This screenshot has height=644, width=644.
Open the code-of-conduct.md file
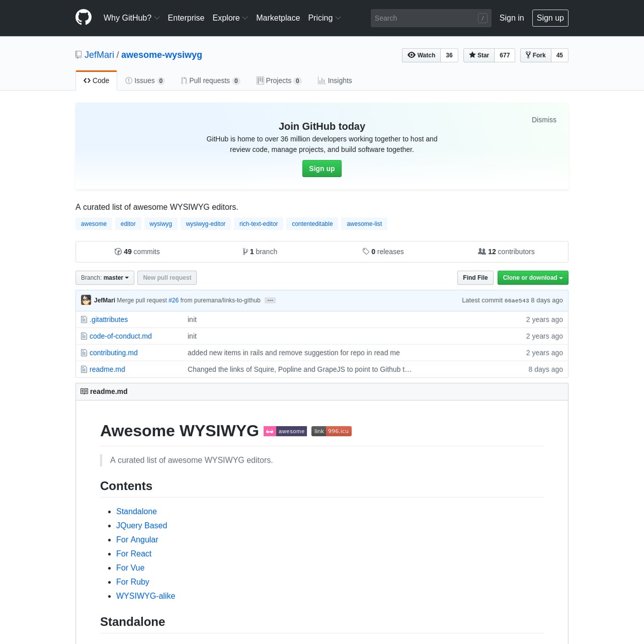121,336
